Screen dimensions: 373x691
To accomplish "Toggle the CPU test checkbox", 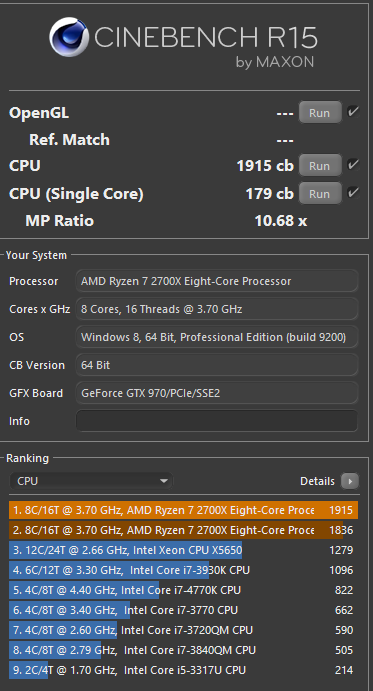I will pyautogui.click(x=353, y=165).
